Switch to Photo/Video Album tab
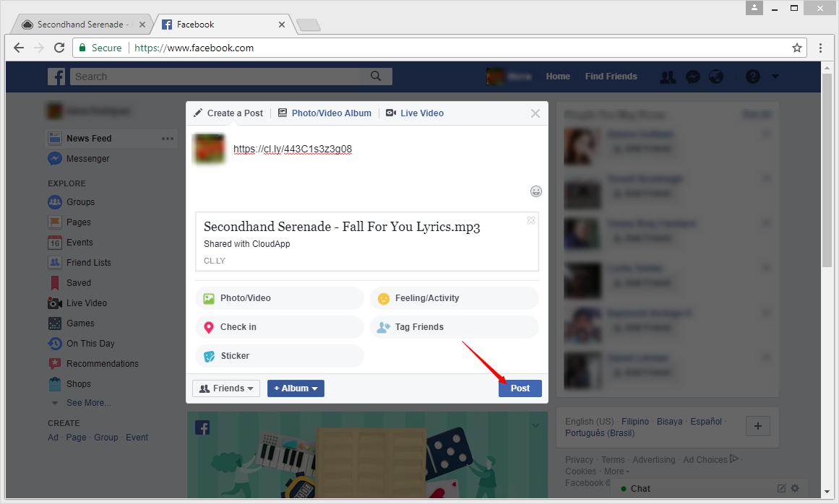This screenshot has height=504, width=839. coord(324,113)
